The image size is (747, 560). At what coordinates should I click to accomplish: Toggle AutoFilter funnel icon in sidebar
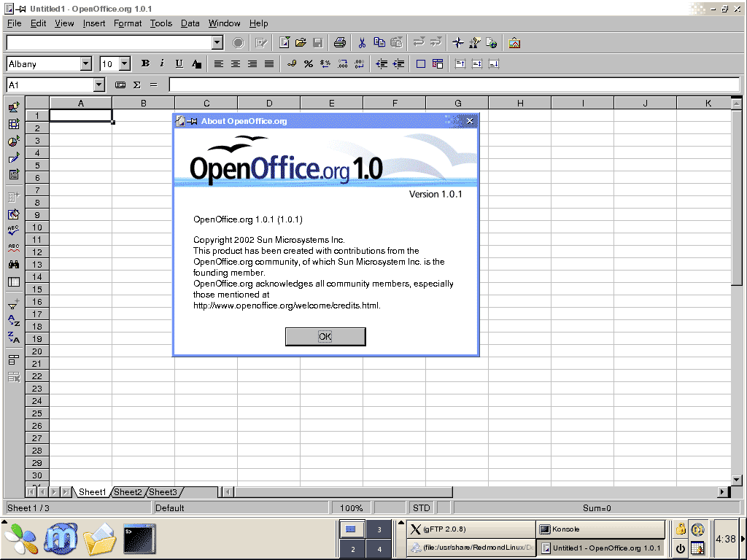tap(14, 304)
